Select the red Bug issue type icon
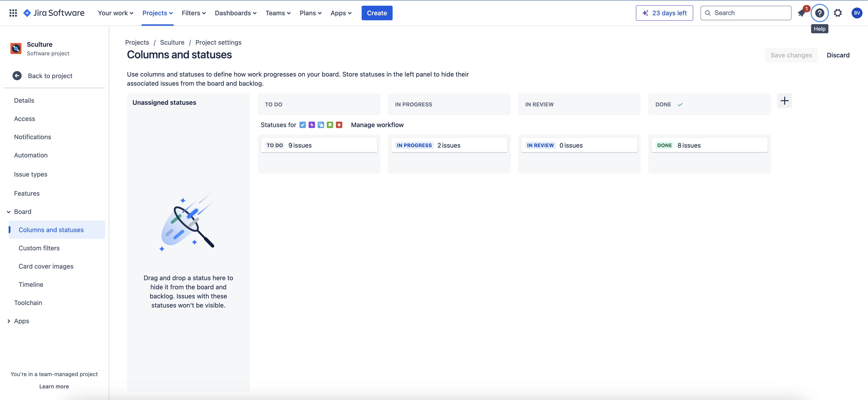 (339, 125)
